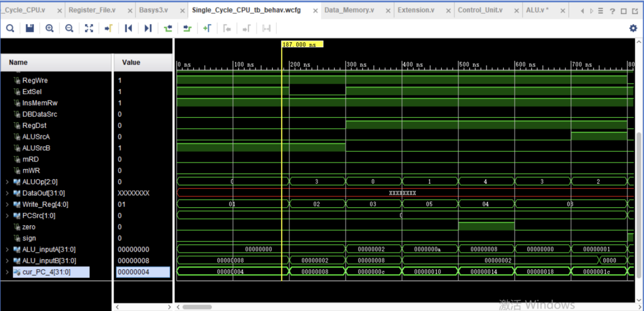
Task: Jump to time zero in waveform
Action: pyautogui.click(x=128, y=28)
